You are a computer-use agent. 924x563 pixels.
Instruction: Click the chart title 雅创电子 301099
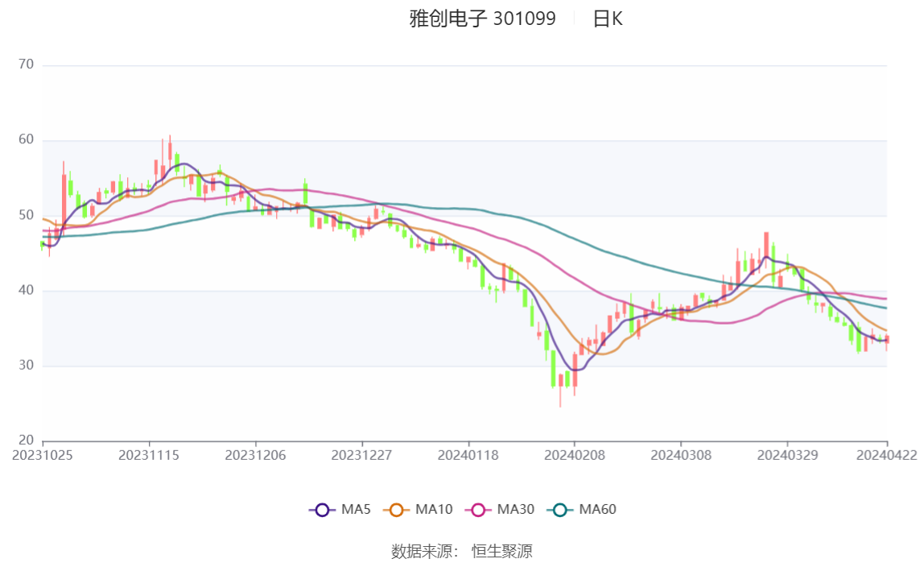tap(483, 19)
